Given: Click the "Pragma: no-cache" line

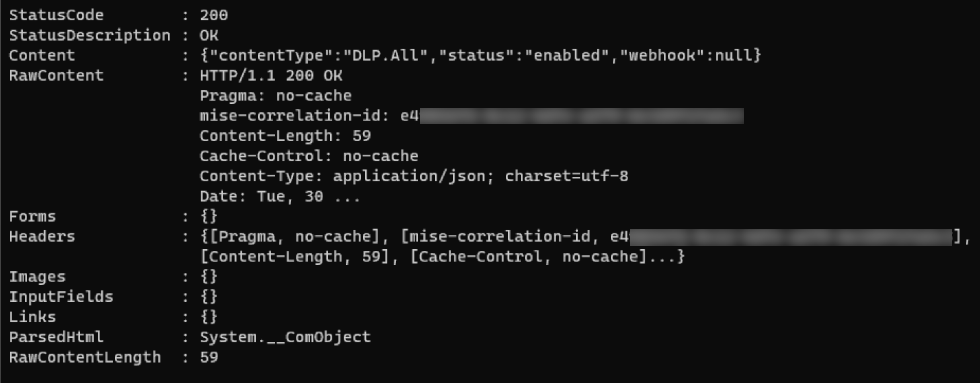Looking at the screenshot, I should [x=275, y=96].
